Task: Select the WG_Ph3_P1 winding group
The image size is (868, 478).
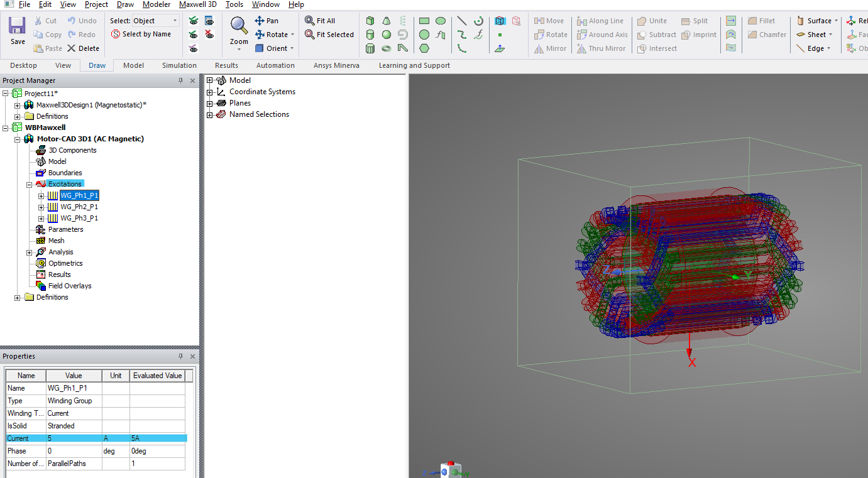Action: click(x=79, y=218)
